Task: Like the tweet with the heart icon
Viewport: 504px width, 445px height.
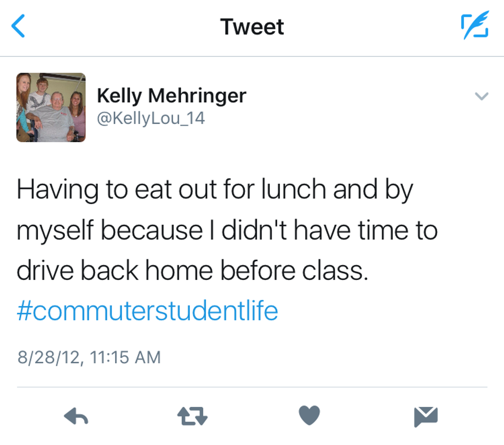Action: [309, 415]
